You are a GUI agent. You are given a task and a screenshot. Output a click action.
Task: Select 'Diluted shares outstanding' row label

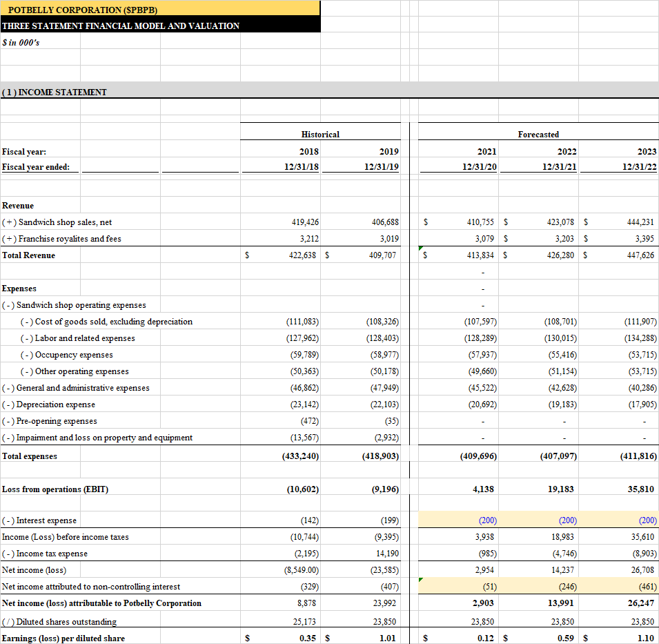59,622
